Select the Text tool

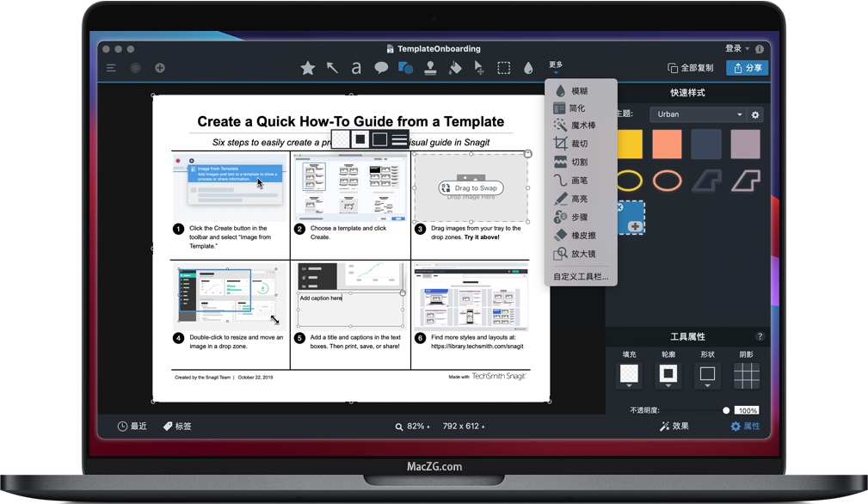[356, 67]
